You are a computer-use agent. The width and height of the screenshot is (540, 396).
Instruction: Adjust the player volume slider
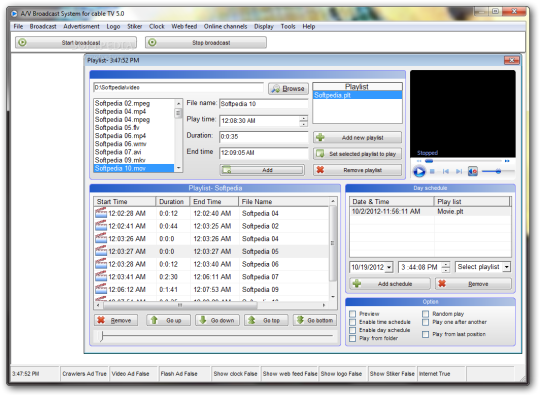498,171
